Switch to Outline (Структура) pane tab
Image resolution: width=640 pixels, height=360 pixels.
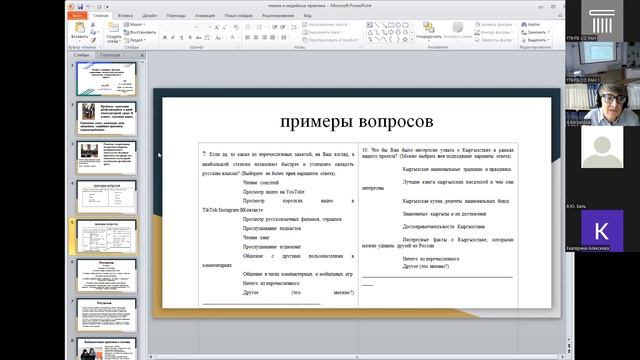point(110,55)
